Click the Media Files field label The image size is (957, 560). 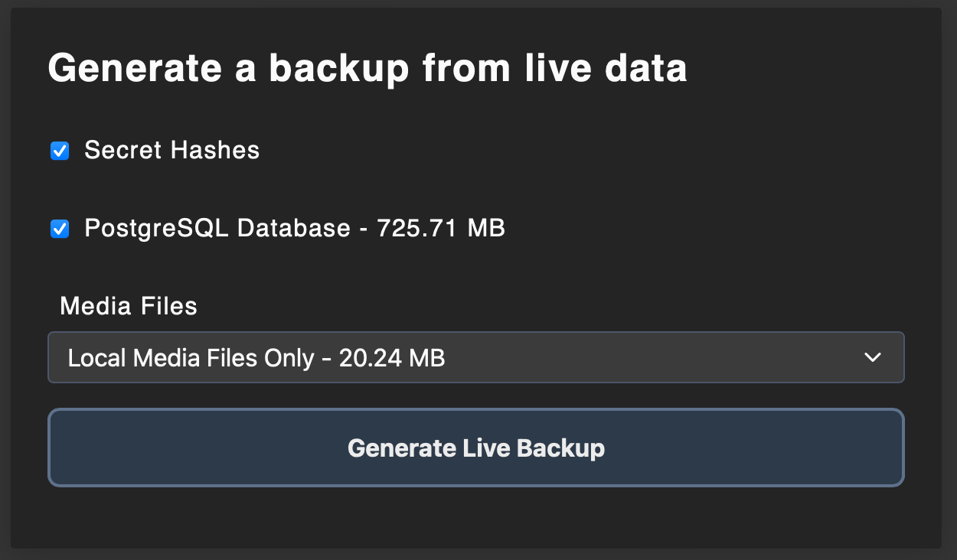click(129, 307)
